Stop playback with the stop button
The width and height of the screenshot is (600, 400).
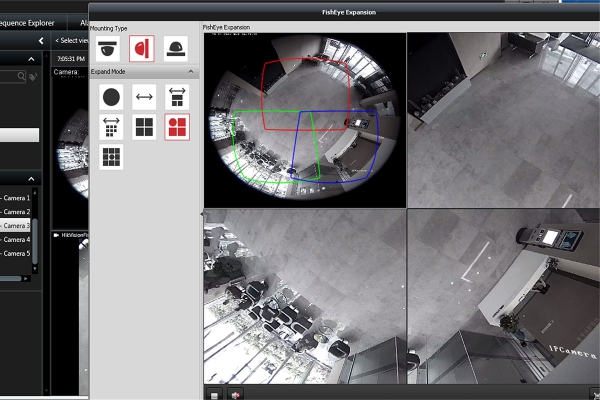point(214,395)
